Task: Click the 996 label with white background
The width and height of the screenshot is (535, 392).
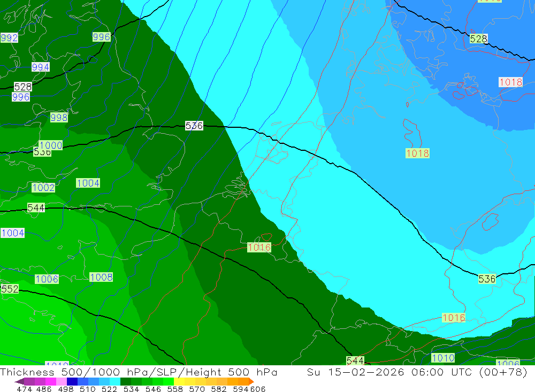Action: pos(21,97)
